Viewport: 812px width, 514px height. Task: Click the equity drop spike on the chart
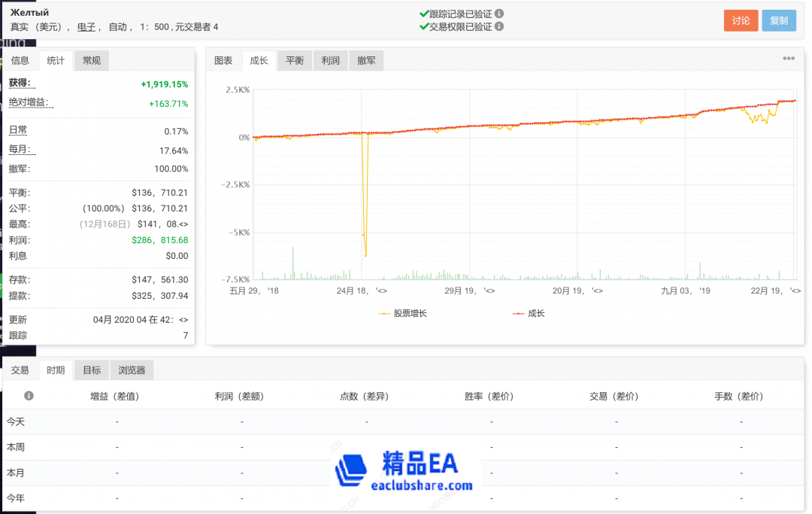tap(365, 194)
